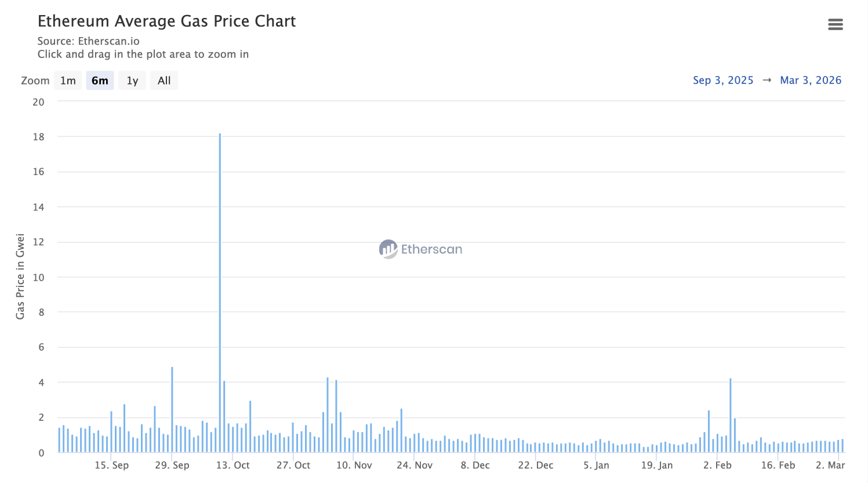Edit the Sep 3, 2025 start date

[722, 81]
